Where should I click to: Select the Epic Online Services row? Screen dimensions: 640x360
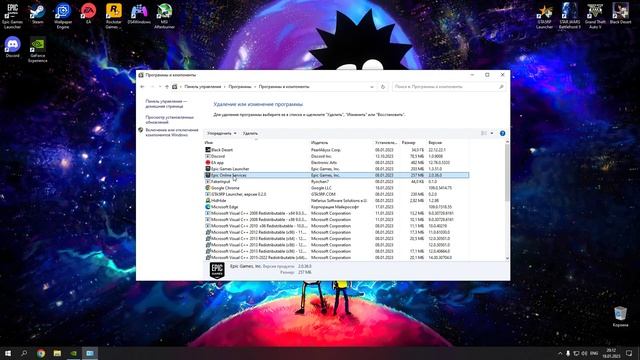tap(336, 175)
